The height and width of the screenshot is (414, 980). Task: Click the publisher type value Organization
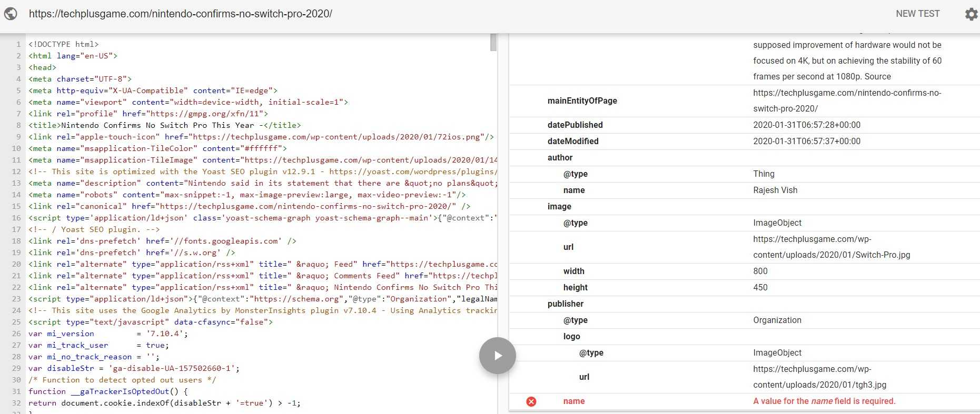777,320
